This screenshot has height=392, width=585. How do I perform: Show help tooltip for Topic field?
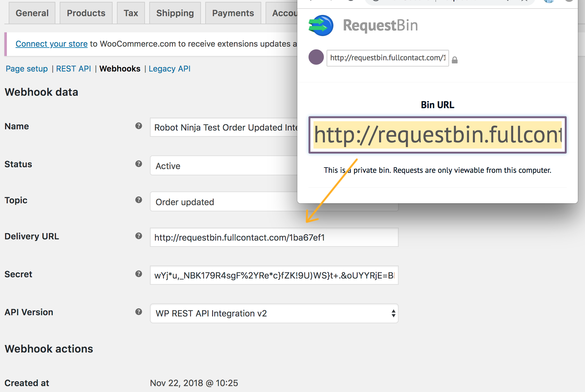(139, 200)
